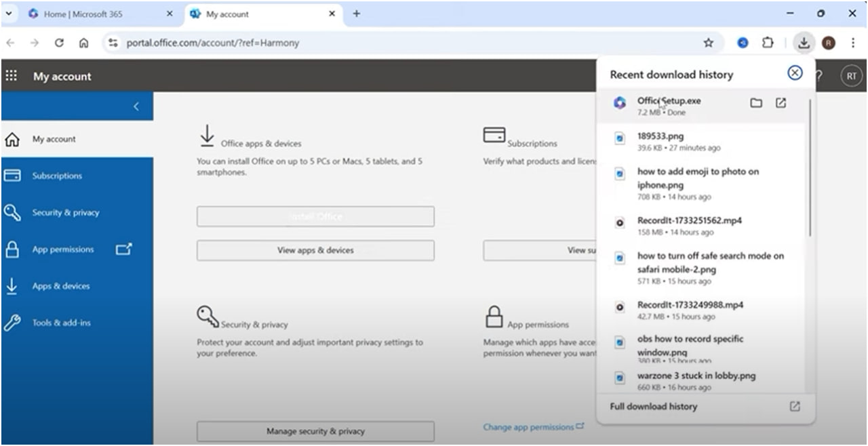
Task: Go back to the previous page
Action: pos(10,43)
